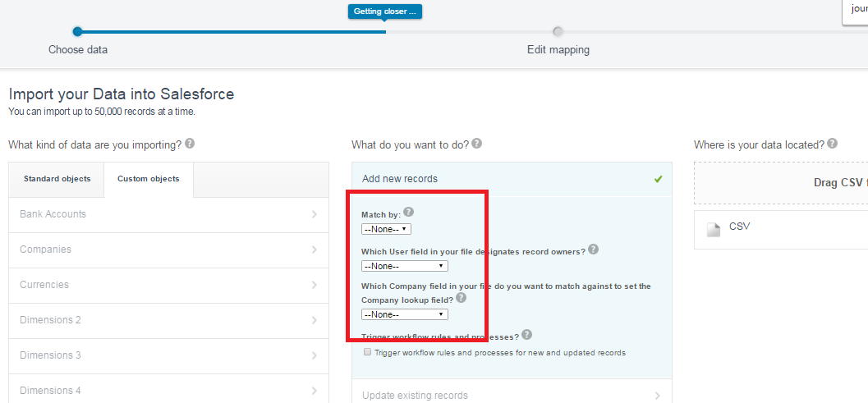Click the 'Getting closer ...' progress tooltip
This screenshot has width=868, height=403.
click(385, 11)
